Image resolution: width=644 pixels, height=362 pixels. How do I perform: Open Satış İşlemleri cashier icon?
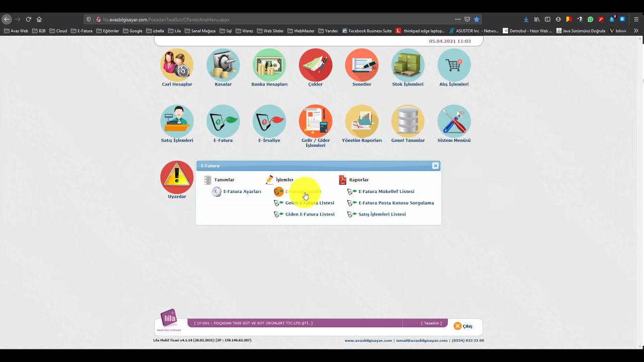(x=177, y=121)
